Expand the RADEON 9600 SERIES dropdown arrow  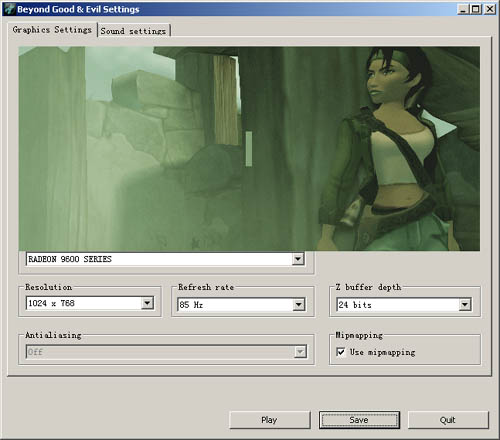[x=298, y=259]
